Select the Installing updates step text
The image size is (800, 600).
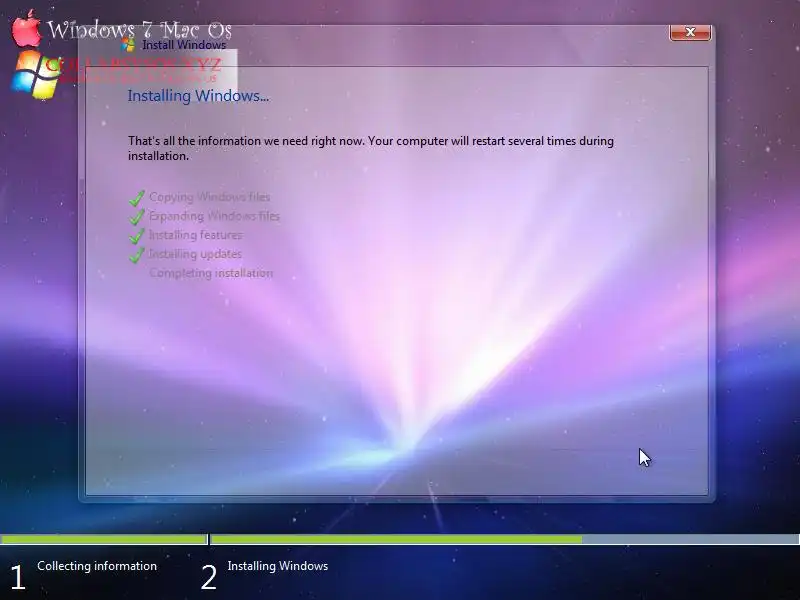click(195, 254)
